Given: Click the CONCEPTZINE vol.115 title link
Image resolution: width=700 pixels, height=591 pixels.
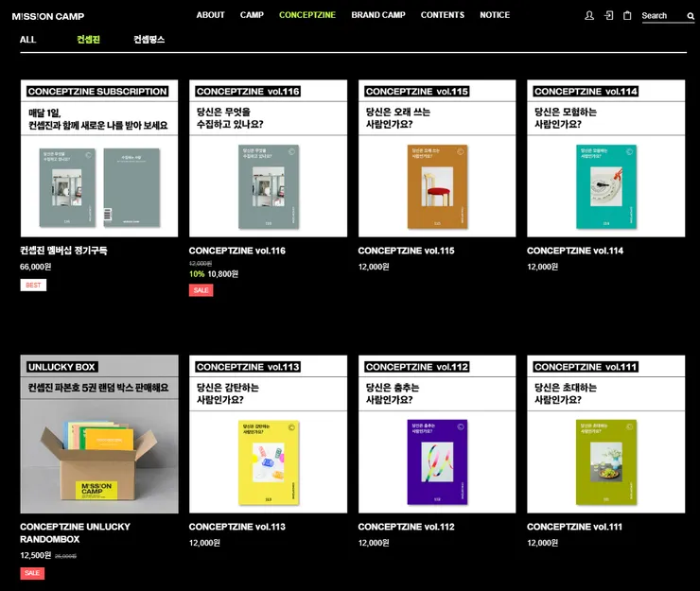Looking at the screenshot, I should [x=406, y=251].
